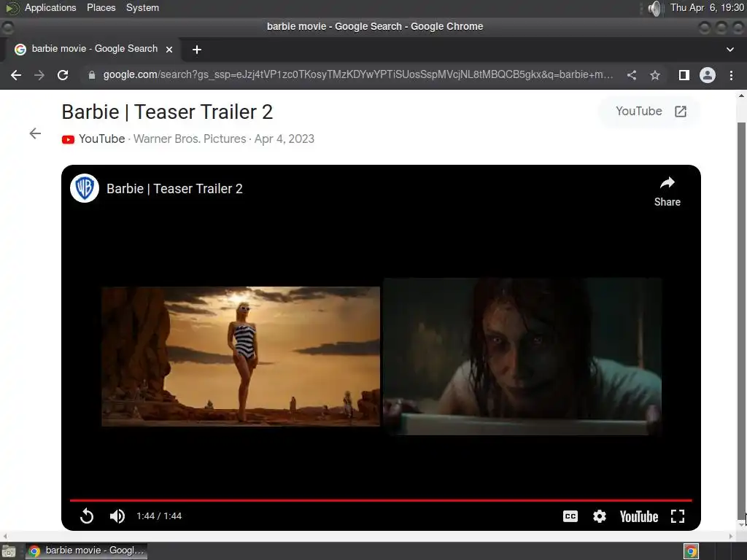The height and width of the screenshot is (560, 747).
Task: Open the Chrome side panel
Action: 684,75
